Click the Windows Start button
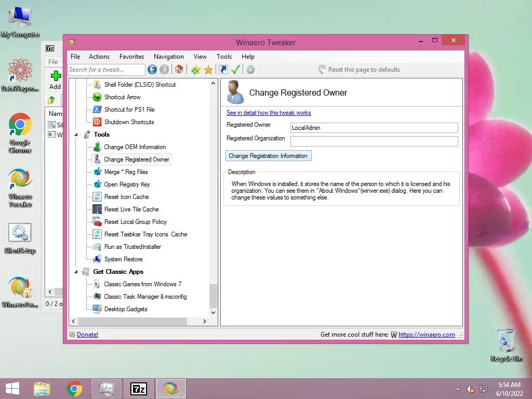This screenshot has height=399, width=532. point(12,389)
